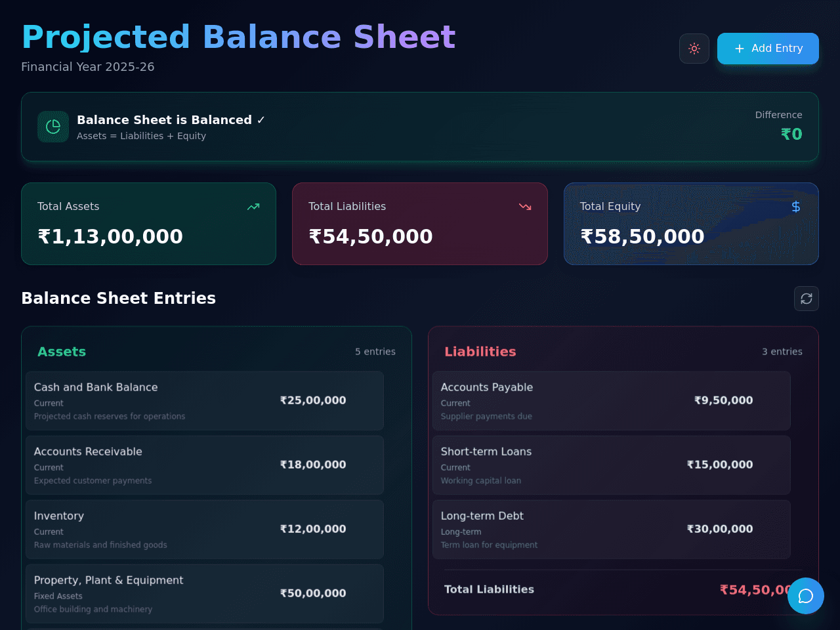Screen dimensions: 840x630
Task: Click the Working capital loan description
Action: (481, 480)
